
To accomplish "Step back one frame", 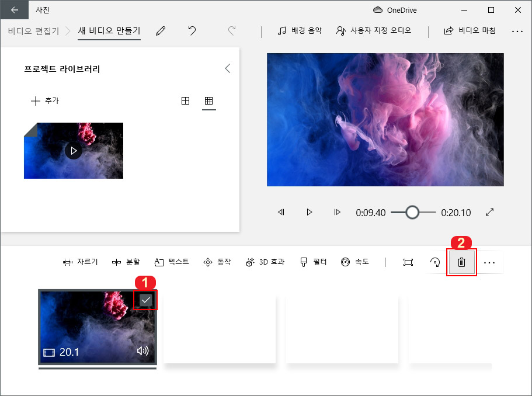I will pyautogui.click(x=281, y=213).
